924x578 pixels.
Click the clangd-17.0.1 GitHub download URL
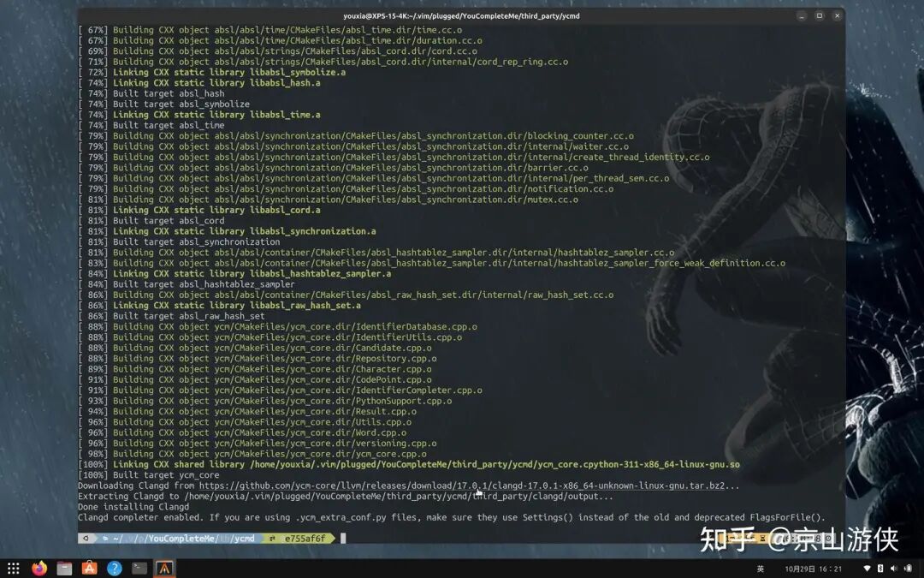[x=462, y=486]
